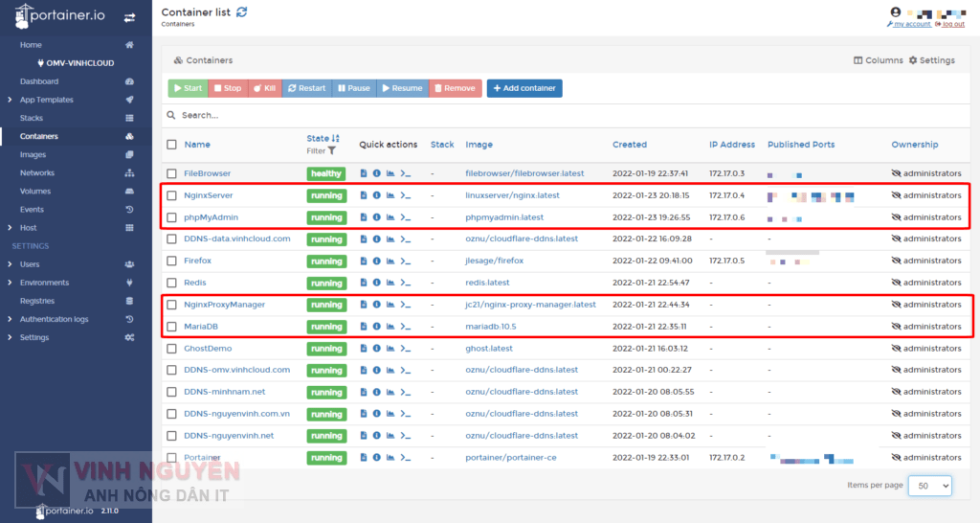Click the Add container button
980x523 pixels.
(x=524, y=88)
